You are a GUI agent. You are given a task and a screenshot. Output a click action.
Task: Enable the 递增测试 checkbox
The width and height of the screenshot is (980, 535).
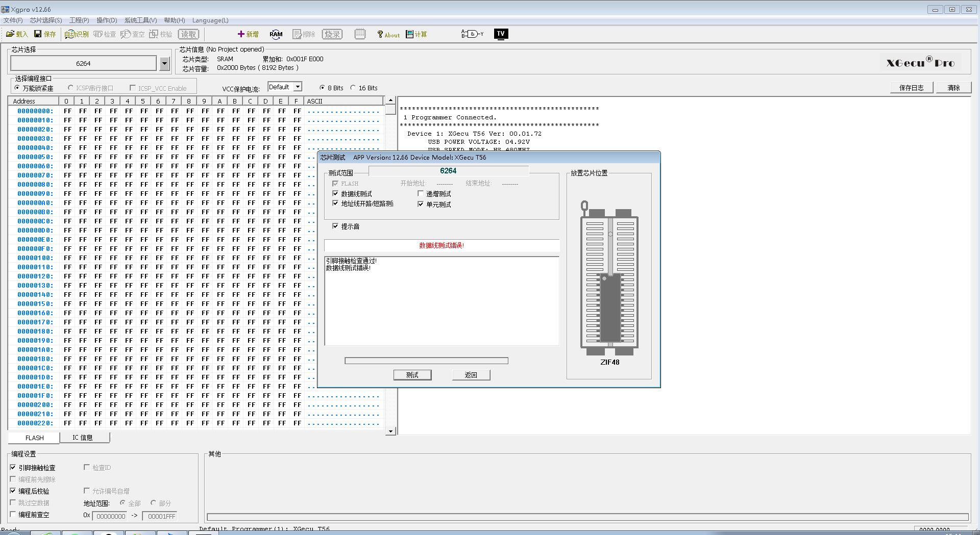click(x=421, y=194)
